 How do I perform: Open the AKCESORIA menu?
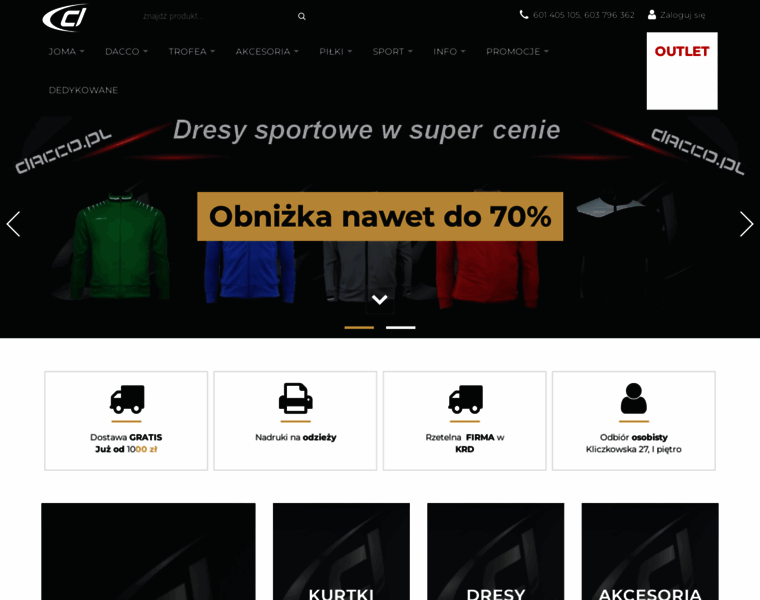[267, 51]
